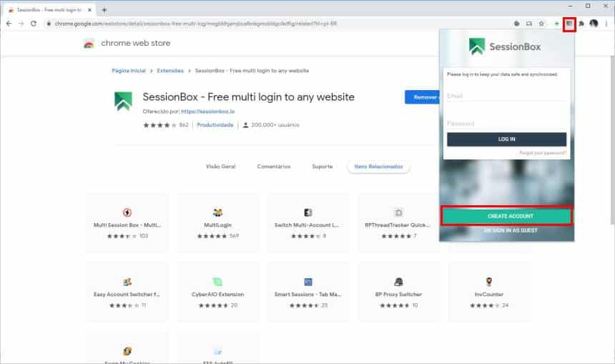Open the Switch Multi-Account extension card
This screenshot has width=615, height=364.
(x=308, y=223)
